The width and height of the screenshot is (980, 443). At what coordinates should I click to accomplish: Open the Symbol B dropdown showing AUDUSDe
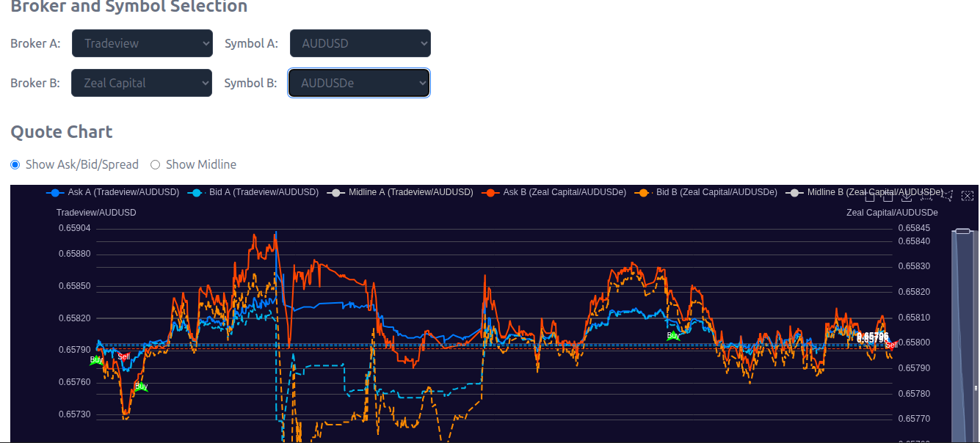(359, 83)
